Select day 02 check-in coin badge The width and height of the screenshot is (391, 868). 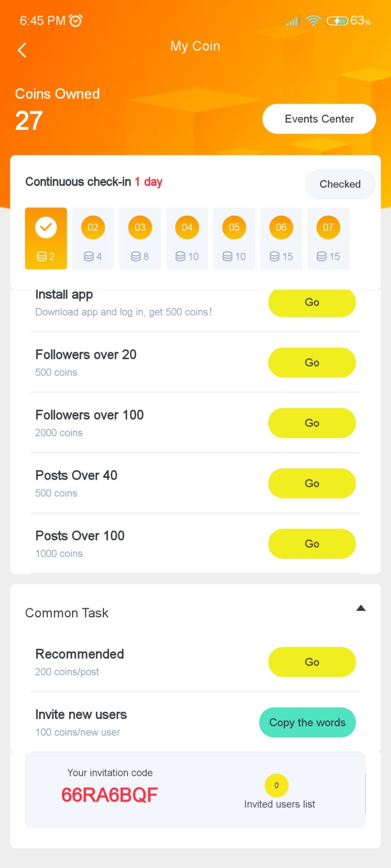pos(93,228)
